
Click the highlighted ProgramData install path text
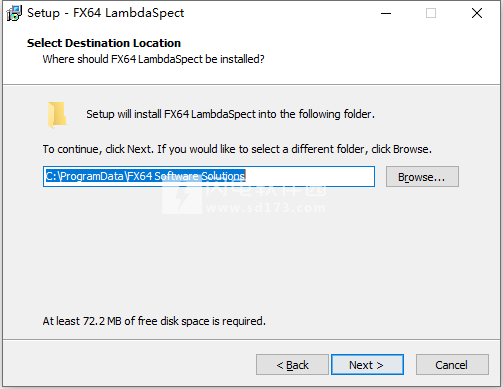tap(145, 176)
